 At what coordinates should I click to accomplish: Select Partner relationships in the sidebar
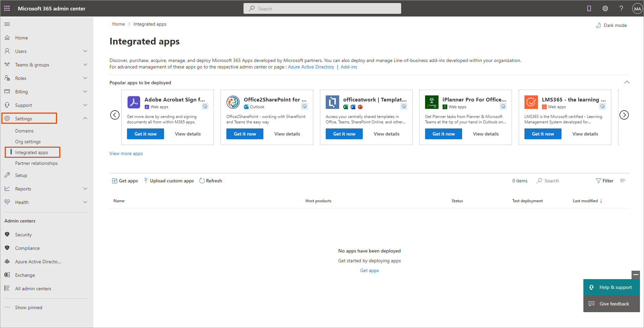(36, 163)
